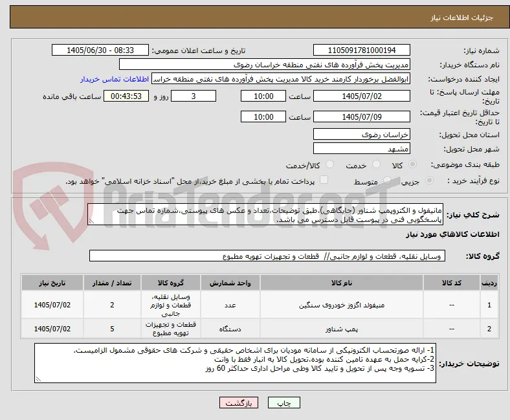Screen dimensions: 510x420
Task: Click the price validity date 1405/07/09 field
Action: (362, 116)
